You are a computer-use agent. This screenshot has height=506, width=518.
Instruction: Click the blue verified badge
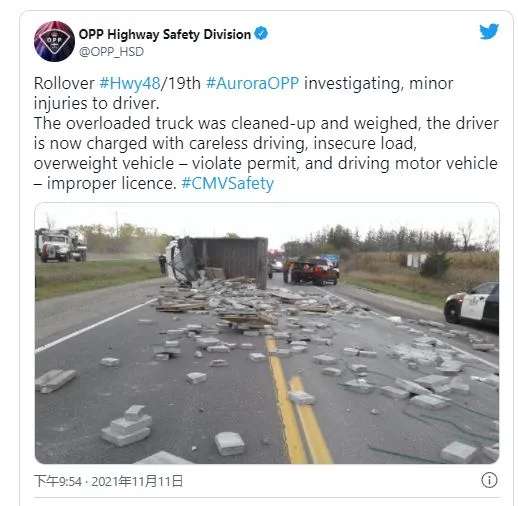(261, 33)
